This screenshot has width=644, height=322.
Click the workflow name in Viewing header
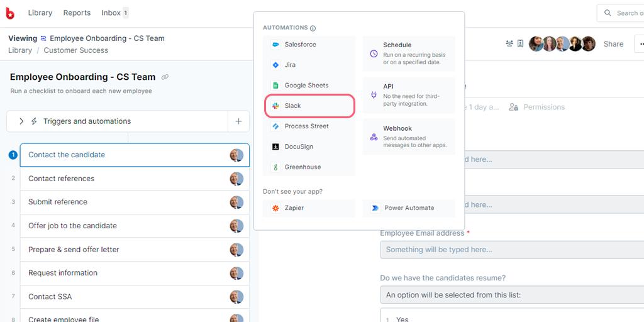click(x=107, y=38)
